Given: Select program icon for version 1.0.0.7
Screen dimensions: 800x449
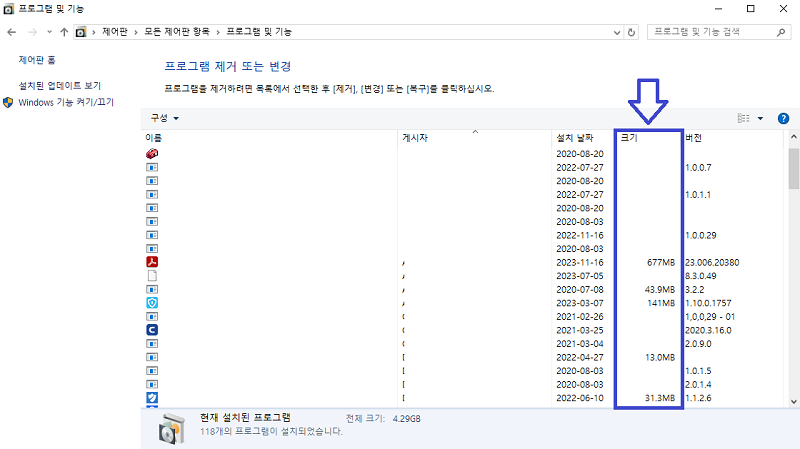Looking at the screenshot, I should coord(152,167).
